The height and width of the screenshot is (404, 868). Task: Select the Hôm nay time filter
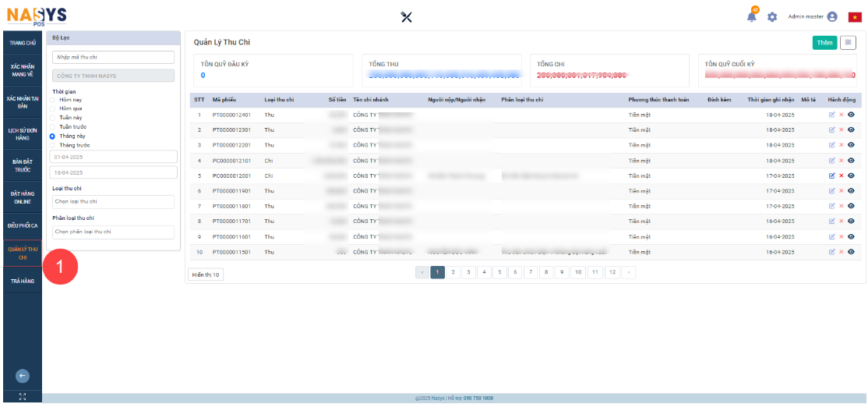[53, 100]
